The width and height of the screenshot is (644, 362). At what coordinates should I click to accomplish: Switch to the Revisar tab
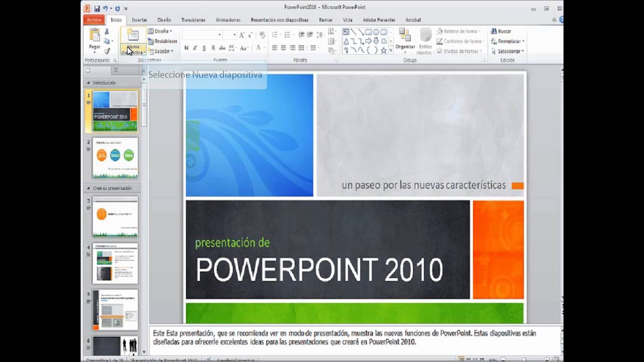coord(326,20)
